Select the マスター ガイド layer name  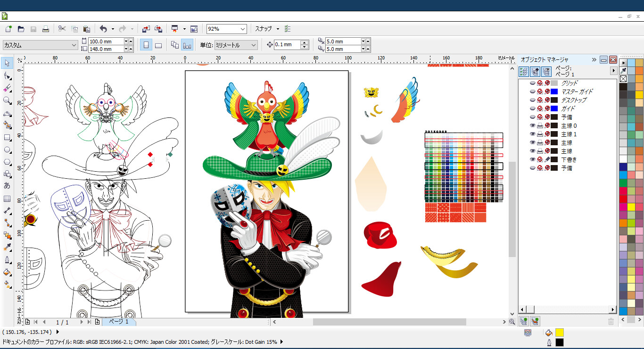[577, 91]
